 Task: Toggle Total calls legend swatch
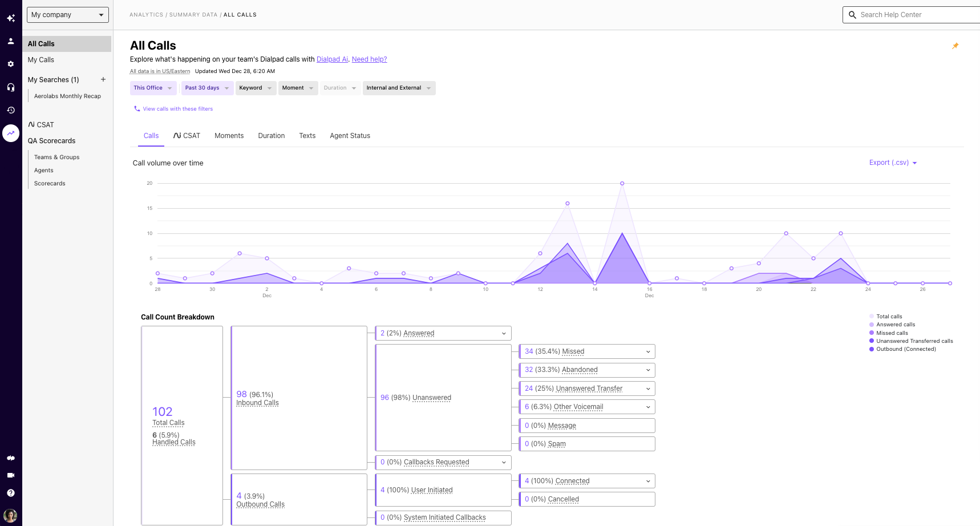[x=872, y=317]
